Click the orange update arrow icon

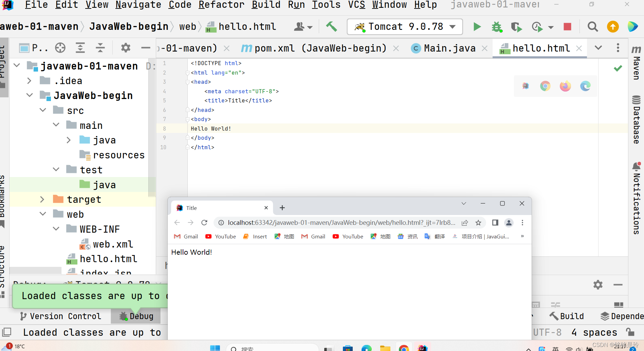point(613,26)
